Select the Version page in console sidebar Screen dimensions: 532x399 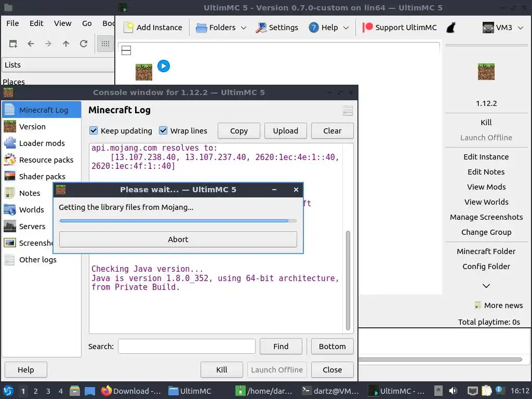(x=42, y=127)
